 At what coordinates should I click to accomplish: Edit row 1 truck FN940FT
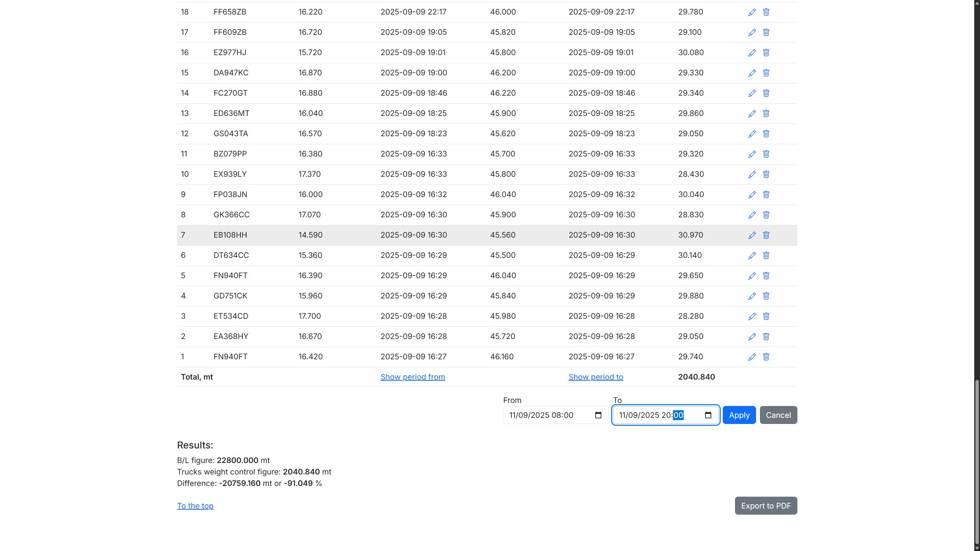(752, 357)
